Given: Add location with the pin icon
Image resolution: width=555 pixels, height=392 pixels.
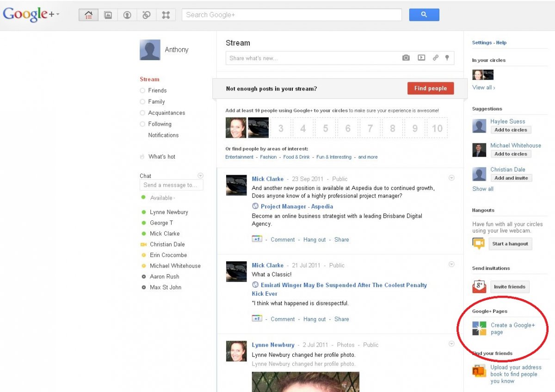Looking at the screenshot, I should coord(447,58).
